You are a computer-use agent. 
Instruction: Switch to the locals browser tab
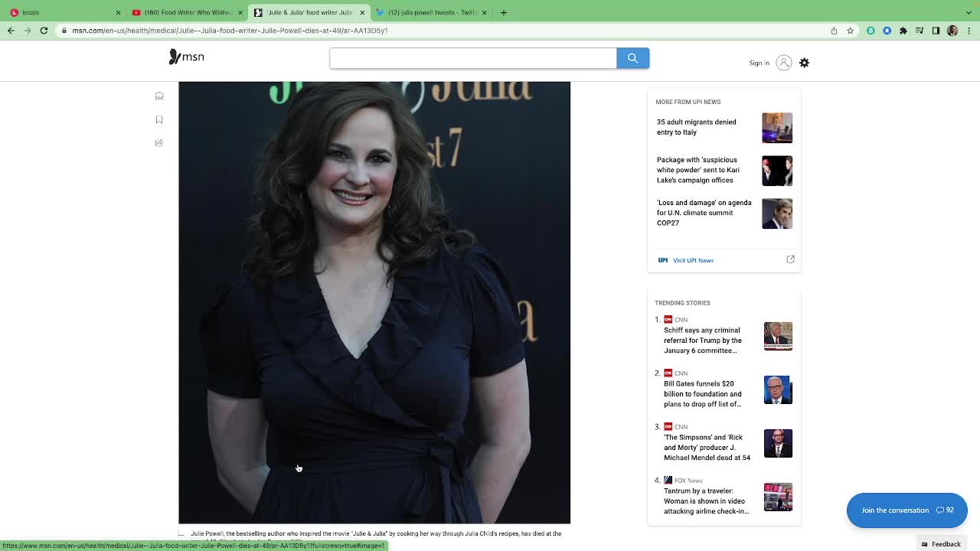coord(64,12)
